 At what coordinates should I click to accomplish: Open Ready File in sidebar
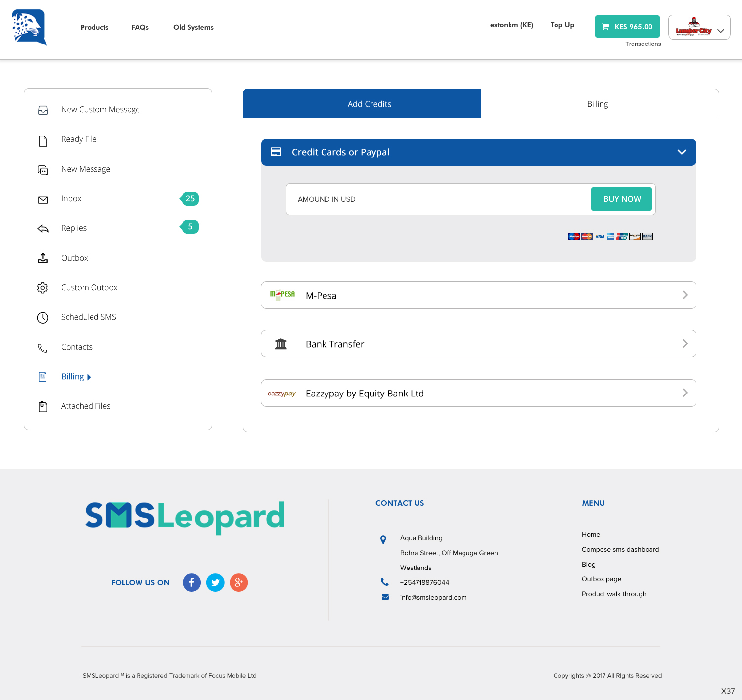[79, 139]
